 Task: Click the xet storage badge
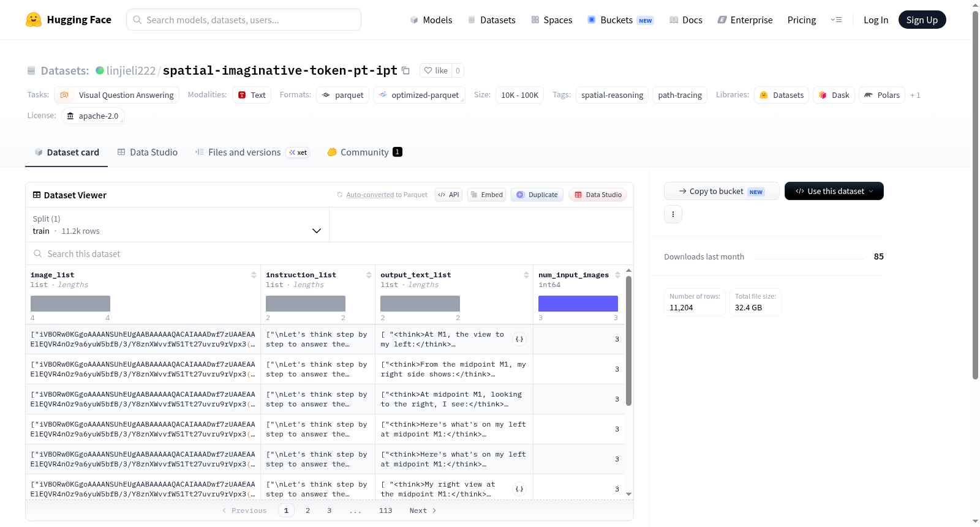299,152
